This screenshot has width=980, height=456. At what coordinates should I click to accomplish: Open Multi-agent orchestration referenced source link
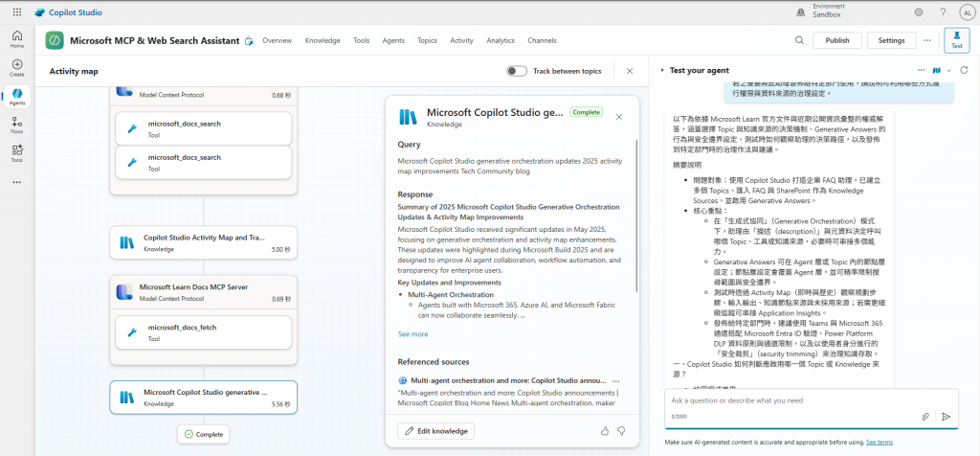(x=509, y=380)
